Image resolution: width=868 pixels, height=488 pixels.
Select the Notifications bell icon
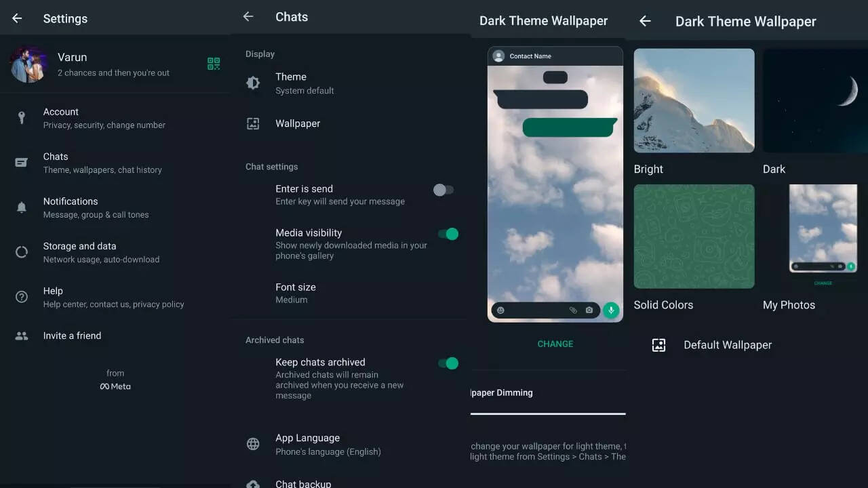coord(21,207)
